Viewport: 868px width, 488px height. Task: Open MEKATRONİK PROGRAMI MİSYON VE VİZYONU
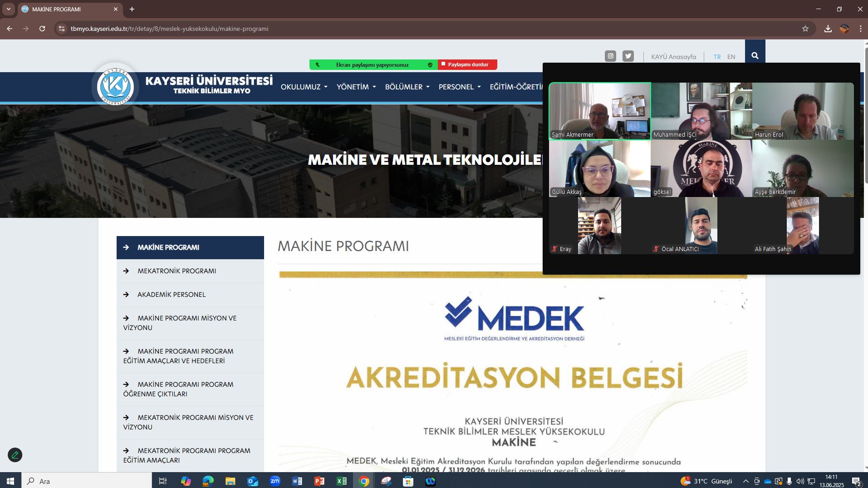tap(190, 422)
